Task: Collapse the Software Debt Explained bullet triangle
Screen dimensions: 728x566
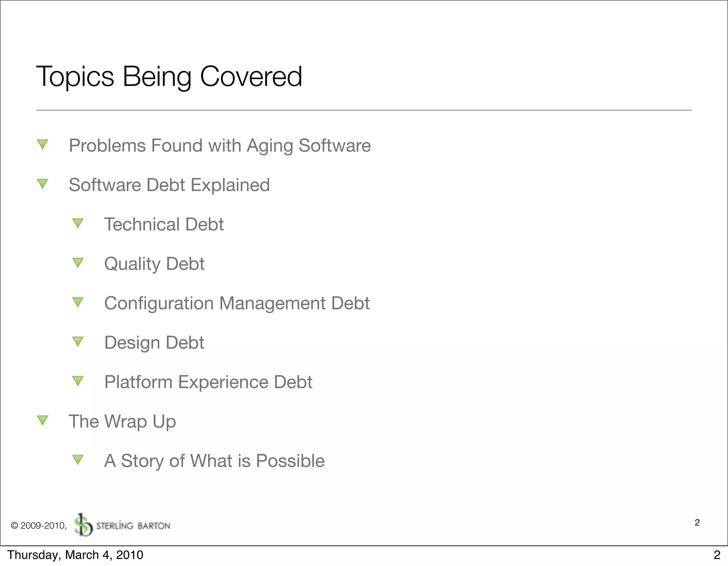Action: tap(43, 184)
